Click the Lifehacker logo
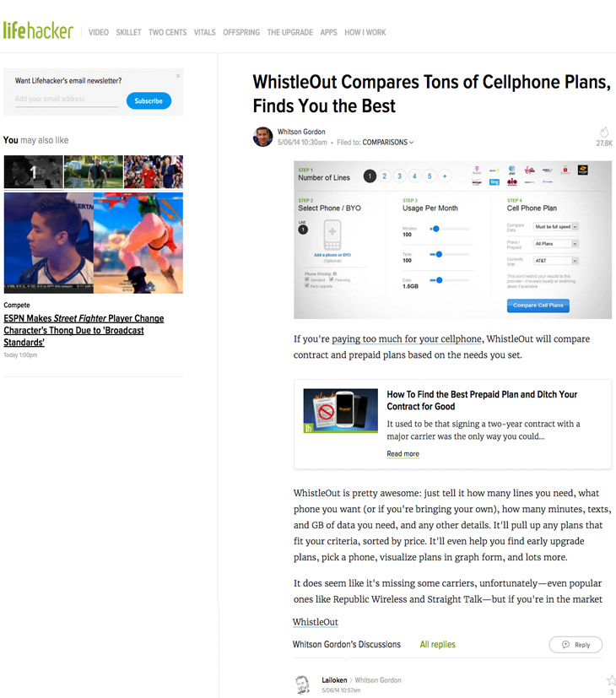Image resolution: width=616 pixels, height=698 pixels. (x=38, y=30)
